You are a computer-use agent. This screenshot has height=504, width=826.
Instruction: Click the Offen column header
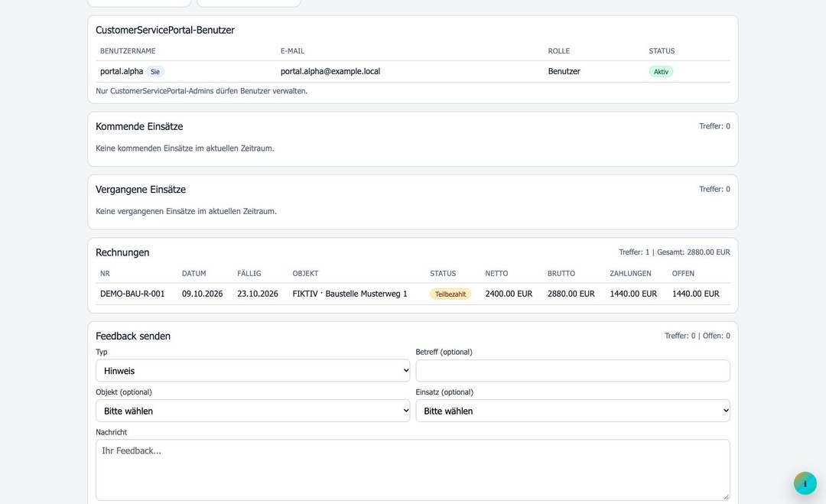[x=683, y=273]
